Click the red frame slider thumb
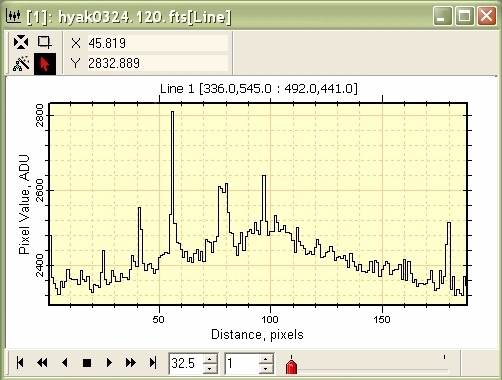502x380 pixels. coord(291,366)
